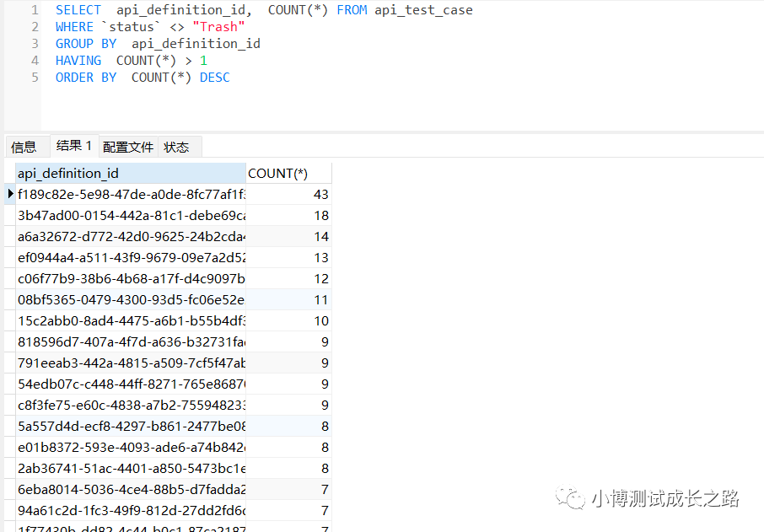Image resolution: width=764 pixels, height=532 pixels.
Task: Select cell starting with 2ab36741-51ac
Action: (131, 468)
